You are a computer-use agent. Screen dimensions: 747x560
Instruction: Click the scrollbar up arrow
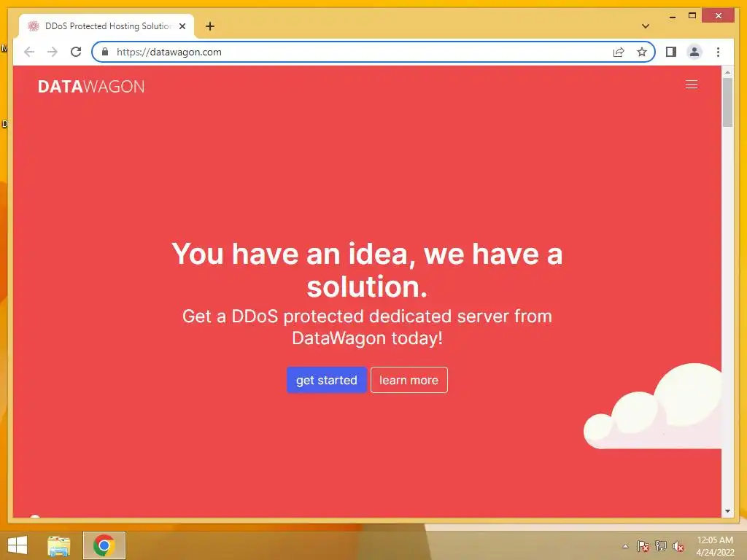(727, 72)
